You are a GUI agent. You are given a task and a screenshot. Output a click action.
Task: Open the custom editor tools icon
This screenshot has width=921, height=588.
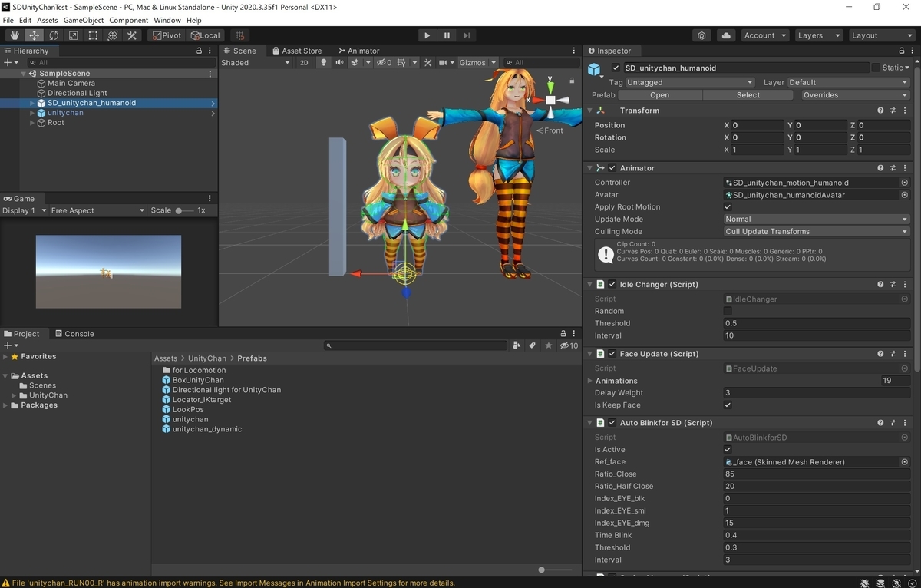coord(132,35)
